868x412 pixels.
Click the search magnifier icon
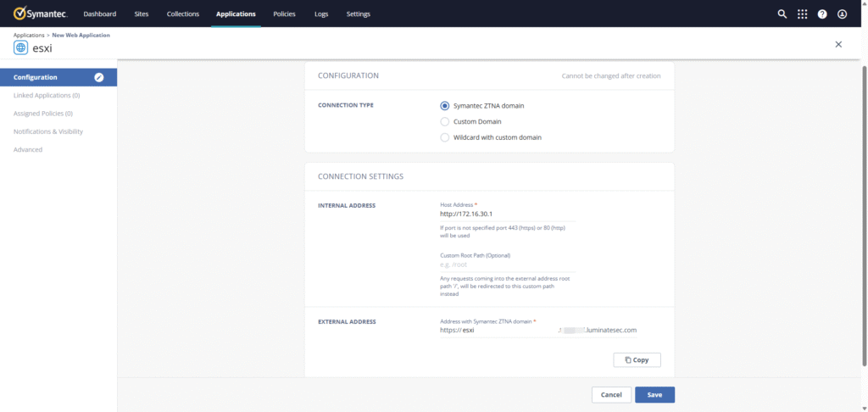pyautogui.click(x=782, y=14)
